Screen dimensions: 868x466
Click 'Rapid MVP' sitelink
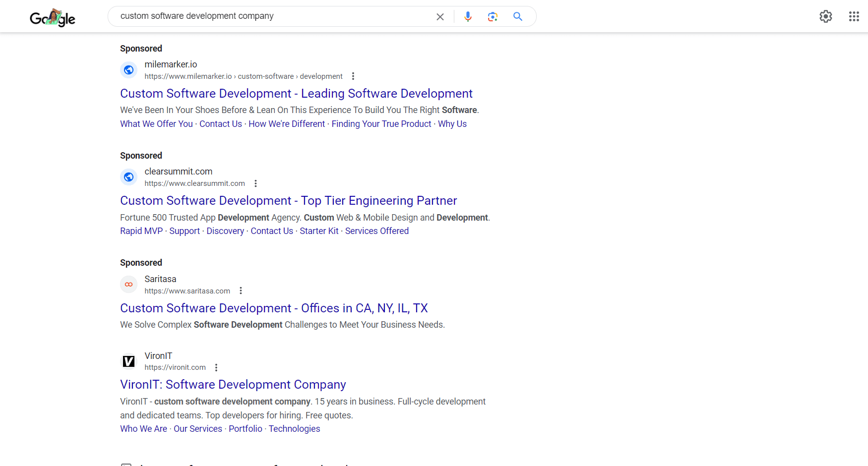(x=141, y=231)
